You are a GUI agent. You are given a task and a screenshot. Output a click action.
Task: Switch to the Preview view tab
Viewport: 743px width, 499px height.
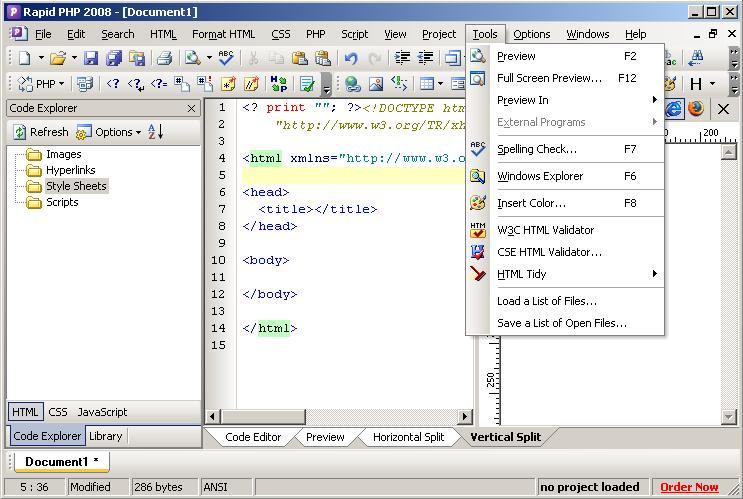[x=325, y=437]
